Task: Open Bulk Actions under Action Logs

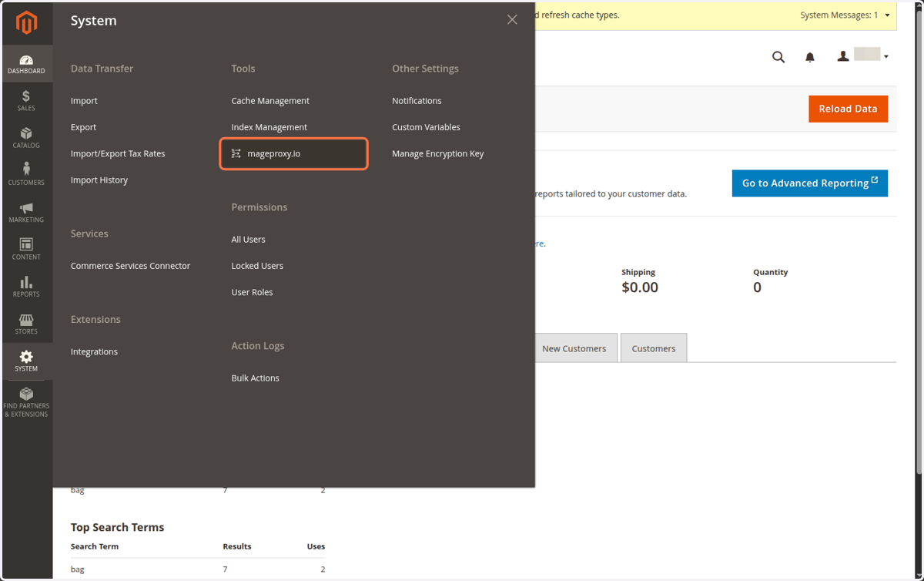Action: [x=255, y=378]
